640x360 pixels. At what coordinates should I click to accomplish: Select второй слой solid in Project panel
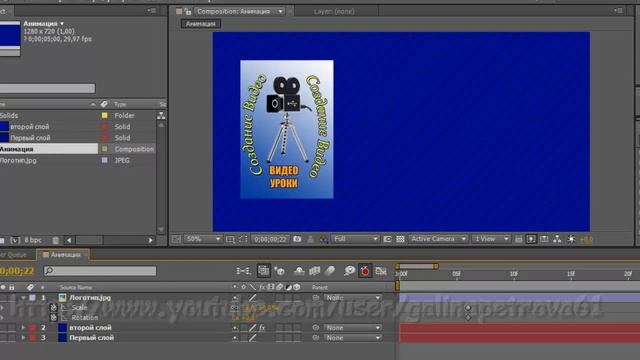point(29,127)
